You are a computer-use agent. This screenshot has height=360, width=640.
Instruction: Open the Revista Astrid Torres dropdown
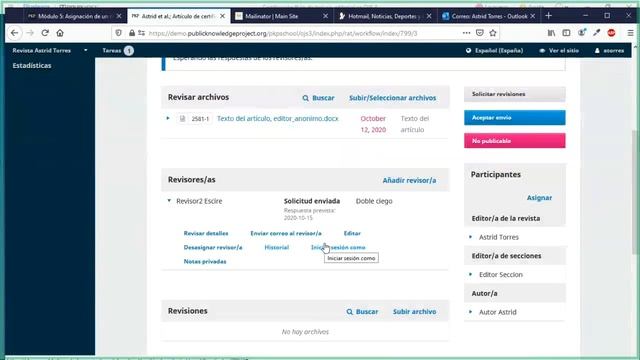pyautogui.click(x=50, y=51)
